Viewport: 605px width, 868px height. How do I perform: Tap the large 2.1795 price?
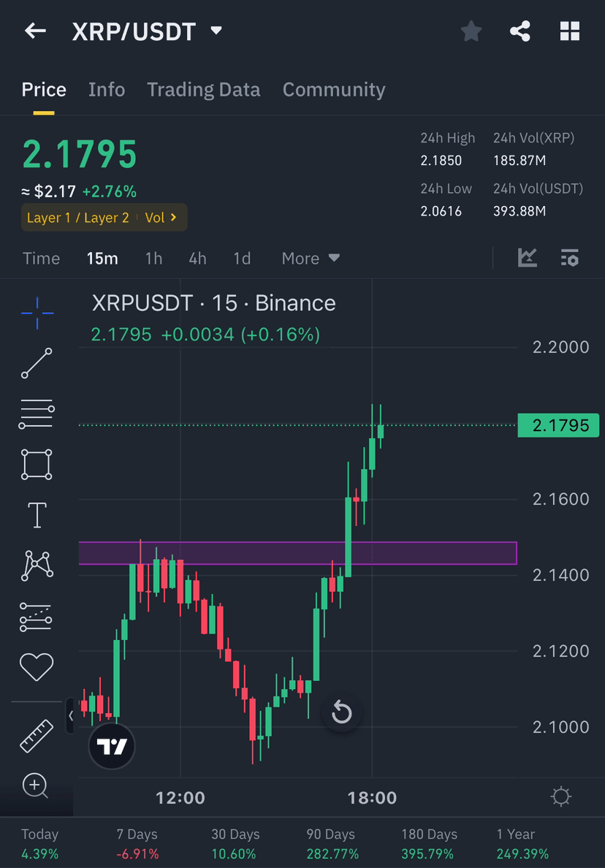click(x=80, y=153)
